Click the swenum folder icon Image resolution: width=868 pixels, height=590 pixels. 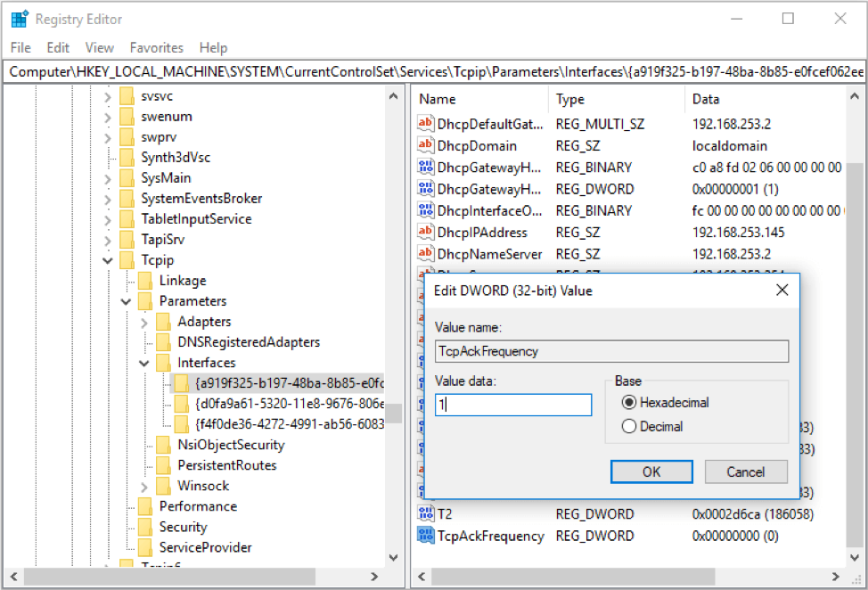(x=127, y=117)
